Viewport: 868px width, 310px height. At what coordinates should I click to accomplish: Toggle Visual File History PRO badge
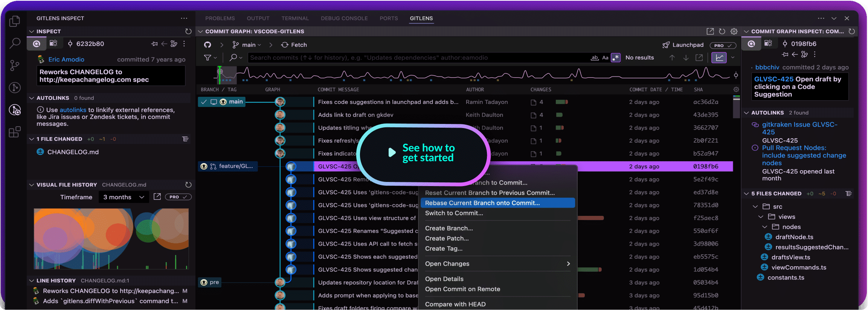pyautogui.click(x=178, y=197)
